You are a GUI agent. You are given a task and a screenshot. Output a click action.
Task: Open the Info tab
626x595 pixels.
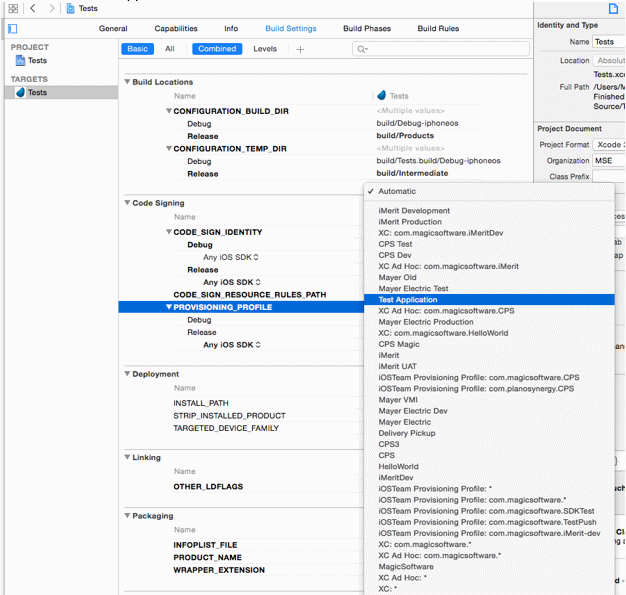tap(231, 28)
